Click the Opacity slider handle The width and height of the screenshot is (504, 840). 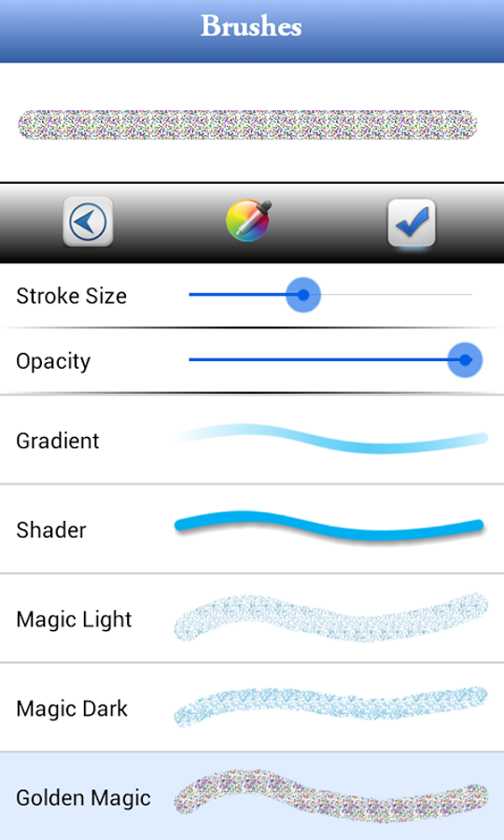[465, 360]
